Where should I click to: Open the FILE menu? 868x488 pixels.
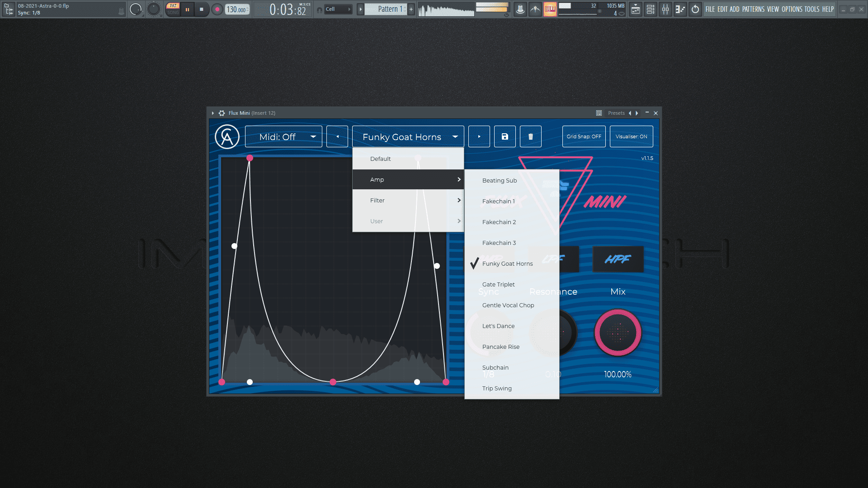click(x=710, y=9)
